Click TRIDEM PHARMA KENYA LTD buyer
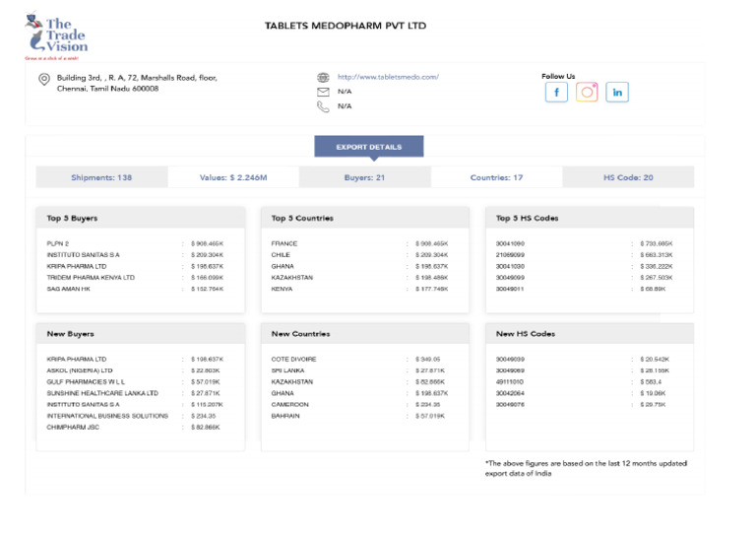The width and height of the screenshot is (756, 535). (91, 278)
